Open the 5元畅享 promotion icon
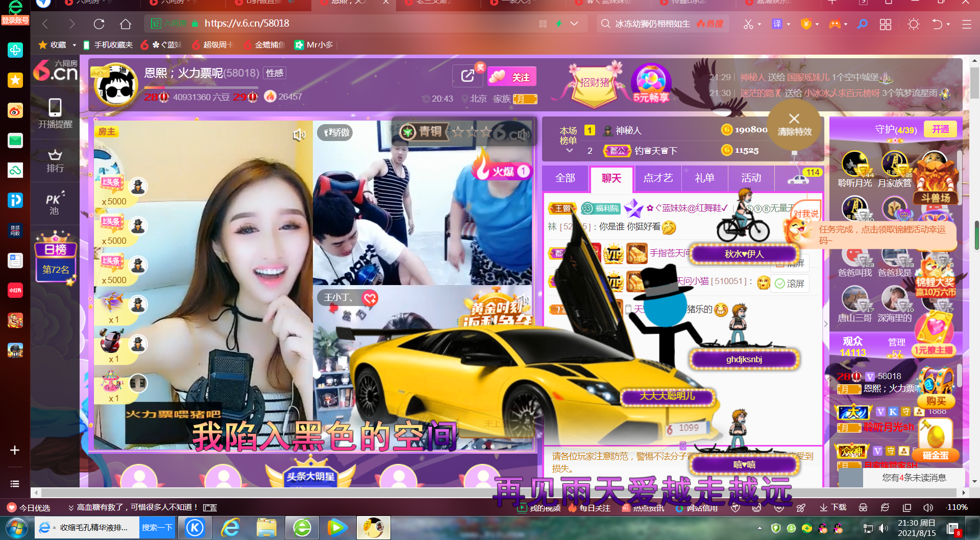Screen dimensions: 980x540 tap(651, 83)
